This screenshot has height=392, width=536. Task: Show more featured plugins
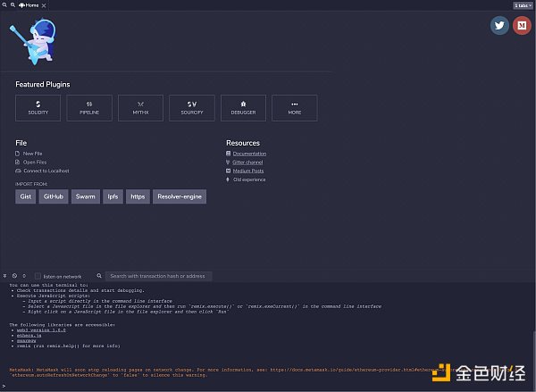tap(294, 108)
